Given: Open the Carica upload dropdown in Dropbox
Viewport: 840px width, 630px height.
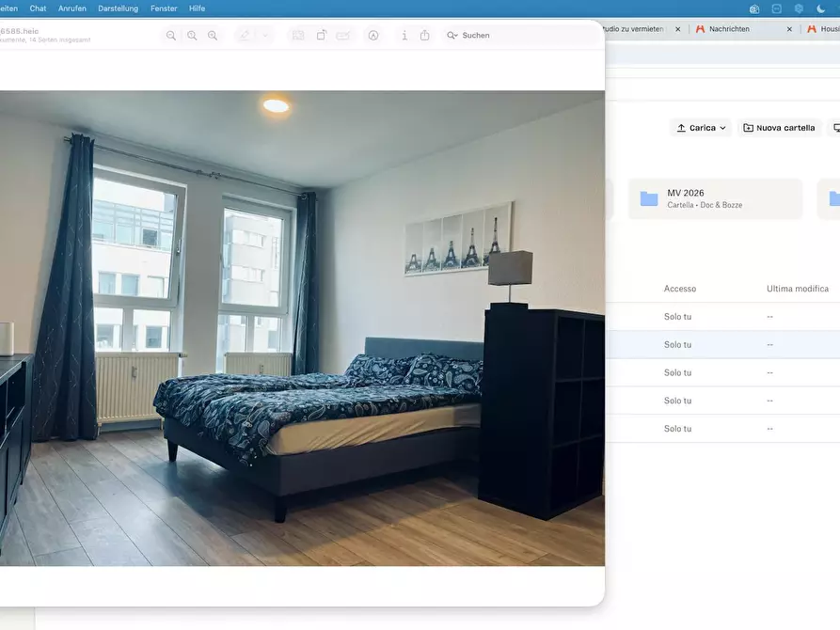Looking at the screenshot, I should coord(701,128).
